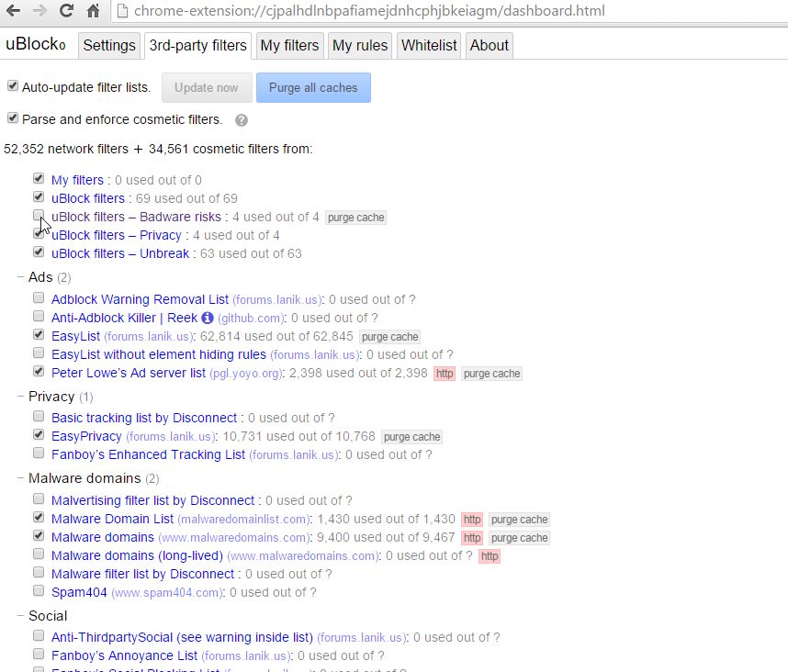This screenshot has height=672, width=788.
Task: Enable the Spam404 checkbox
Action: point(39,590)
